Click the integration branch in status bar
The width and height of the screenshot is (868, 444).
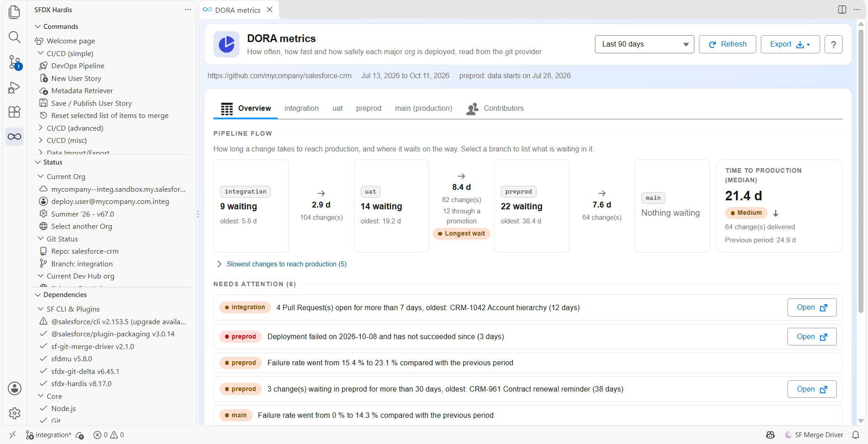tap(48, 435)
